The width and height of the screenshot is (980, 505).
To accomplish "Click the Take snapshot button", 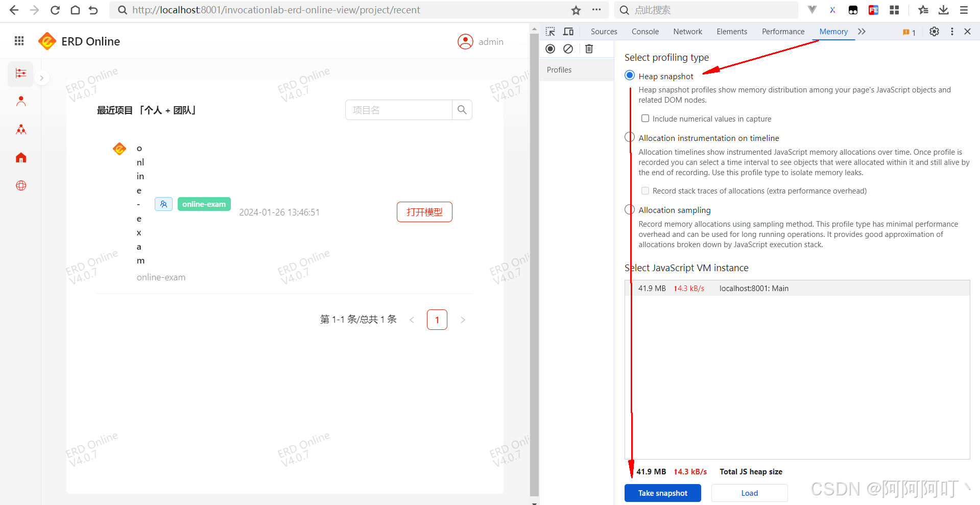I will tap(662, 493).
